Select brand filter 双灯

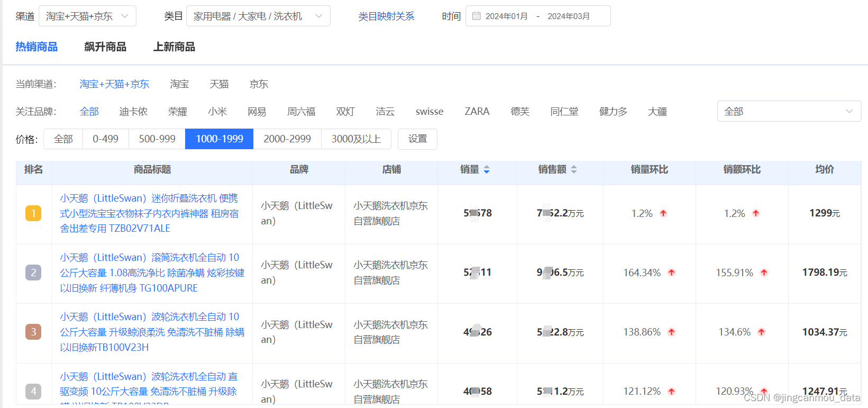coord(345,112)
